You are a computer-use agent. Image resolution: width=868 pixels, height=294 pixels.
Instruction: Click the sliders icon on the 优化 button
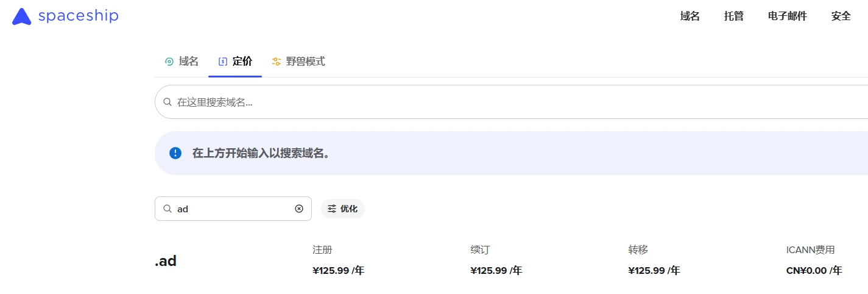[332, 209]
